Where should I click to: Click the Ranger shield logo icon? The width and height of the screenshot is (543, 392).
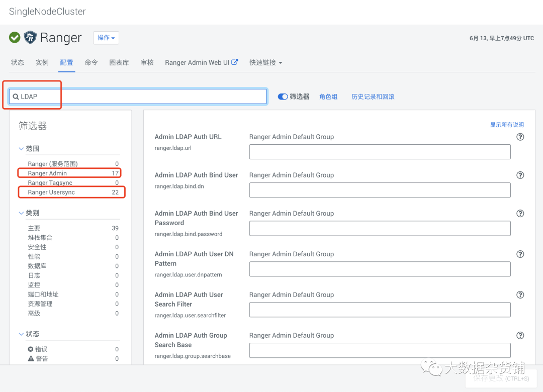click(x=30, y=37)
